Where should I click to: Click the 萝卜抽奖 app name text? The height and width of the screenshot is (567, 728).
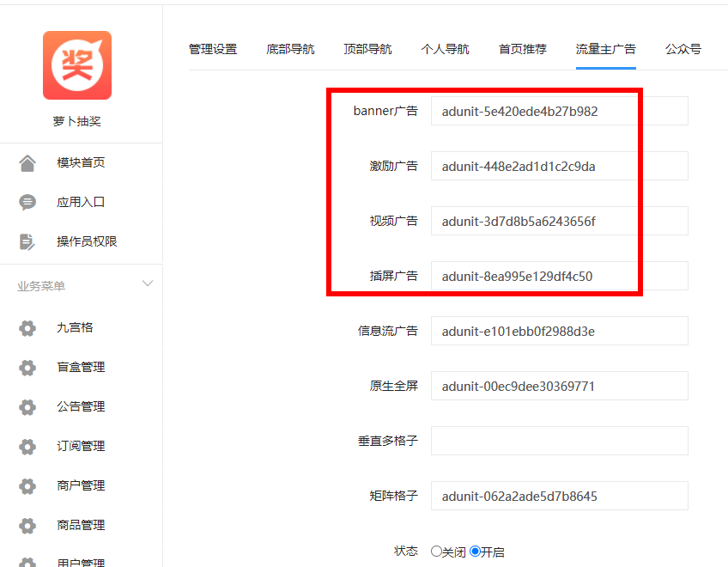(76, 122)
